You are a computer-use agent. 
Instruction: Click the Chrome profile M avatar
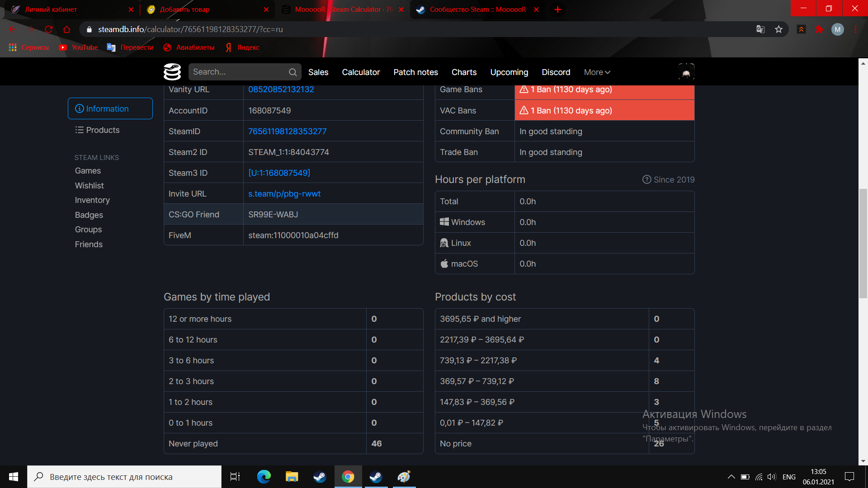click(837, 29)
